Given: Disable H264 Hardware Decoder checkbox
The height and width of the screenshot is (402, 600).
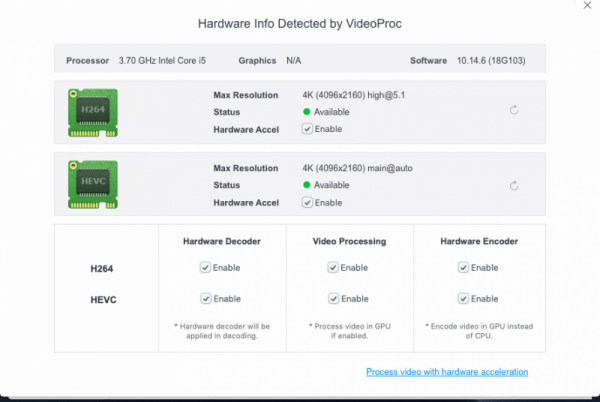Looking at the screenshot, I should pos(205,268).
